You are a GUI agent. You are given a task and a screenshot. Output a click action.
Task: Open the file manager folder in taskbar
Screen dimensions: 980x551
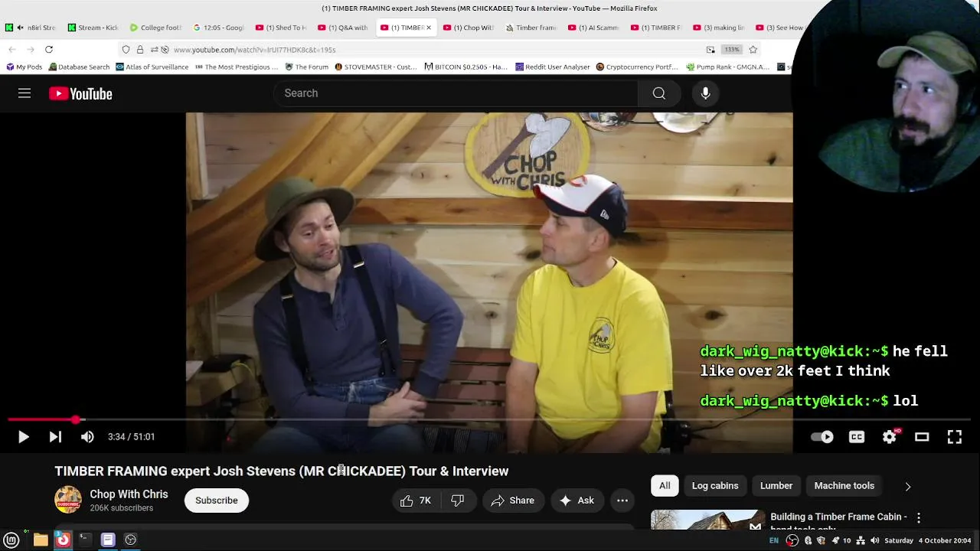tap(41, 540)
